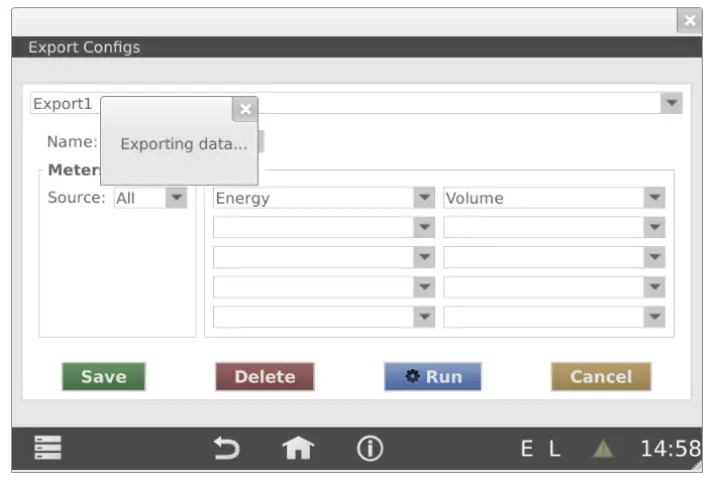The height and width of the screenshot is (484, 711).
Task: Go to the home screen icon
Action: (298, 450)
